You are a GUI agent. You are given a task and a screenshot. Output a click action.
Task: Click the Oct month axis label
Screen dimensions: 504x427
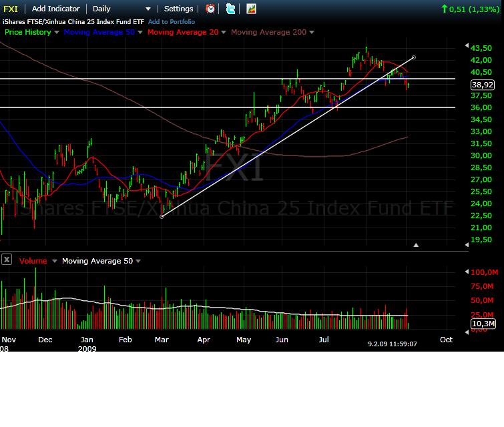pos(446,340)
